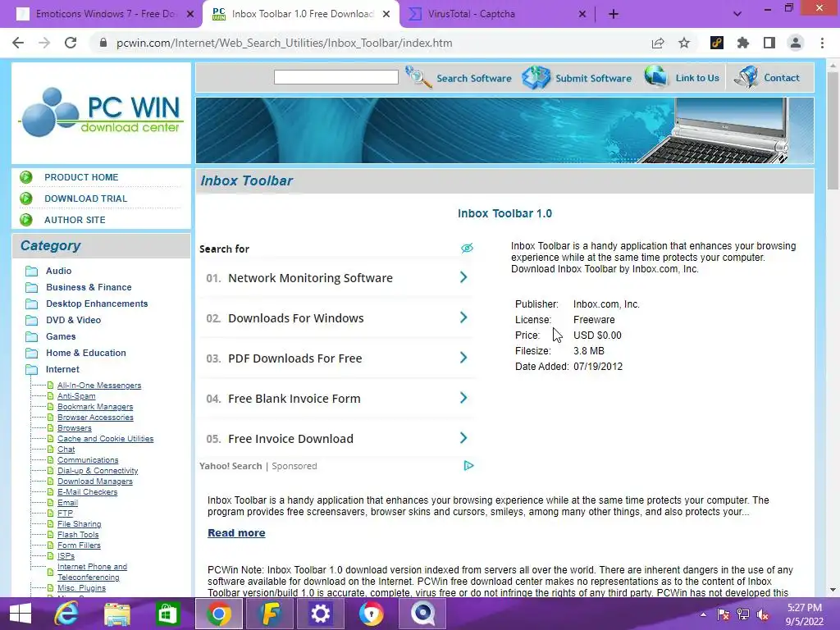Open the Business & Finance category
The image size is (840, 630).
(x=89, y=287)
